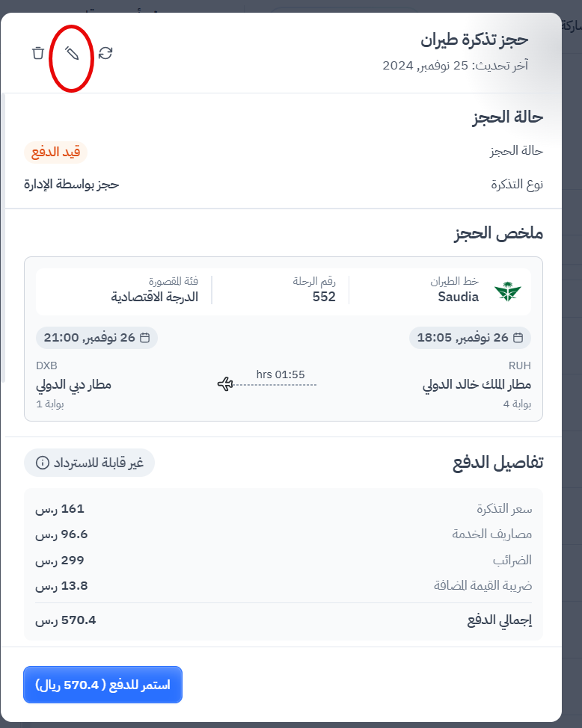The width and height of the screenshot is (582, 728).
Task: Click the arrival date calendar icon
Action: click(146, 338)
